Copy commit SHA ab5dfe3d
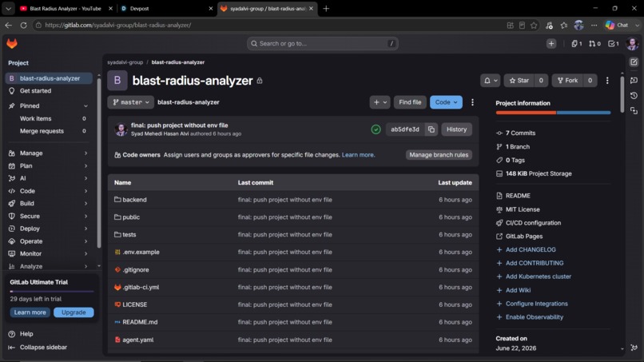Viewport: 644px width, 362px height. click(431, 129)
